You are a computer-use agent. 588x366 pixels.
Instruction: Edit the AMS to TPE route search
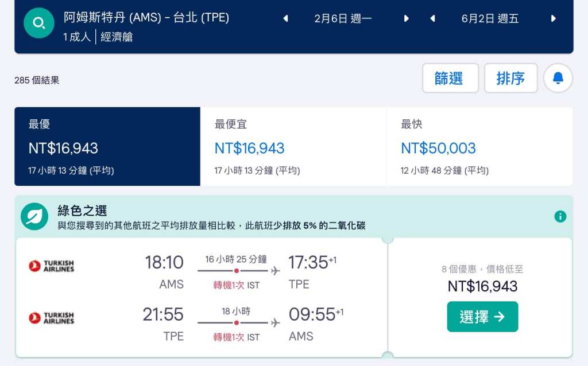[x=146, y=17]
